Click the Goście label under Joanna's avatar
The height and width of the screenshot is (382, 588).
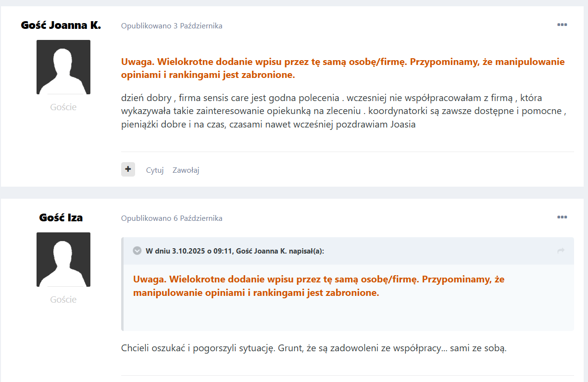point(63,107)
